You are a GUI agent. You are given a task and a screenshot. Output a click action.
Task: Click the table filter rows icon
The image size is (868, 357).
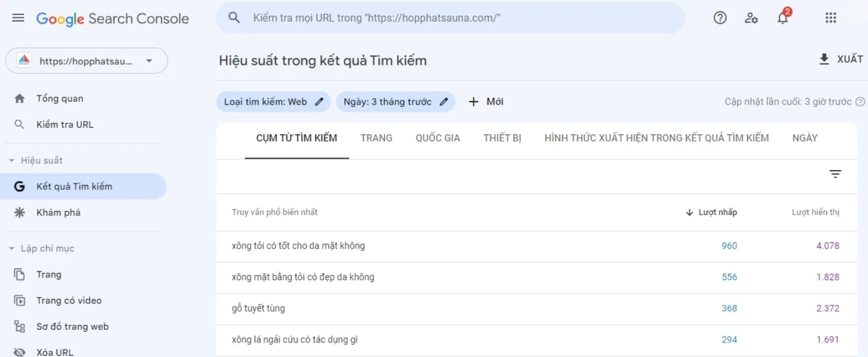click(835, 174)
